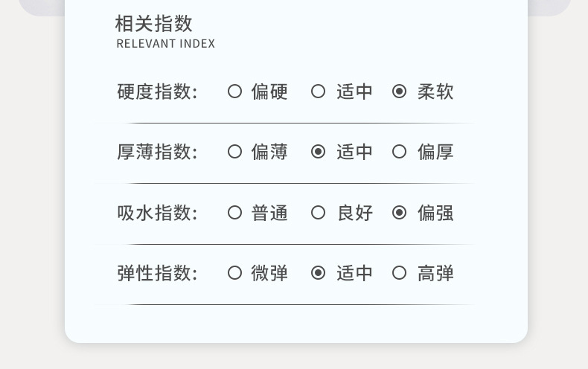Choose 适中 for 厚薄指数
The height and width of the screenshot is (369, 588).
click(x=319, y=152)
